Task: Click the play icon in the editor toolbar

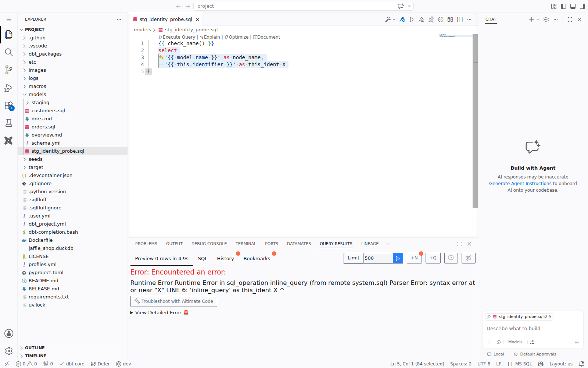Action: pos(412,20)
